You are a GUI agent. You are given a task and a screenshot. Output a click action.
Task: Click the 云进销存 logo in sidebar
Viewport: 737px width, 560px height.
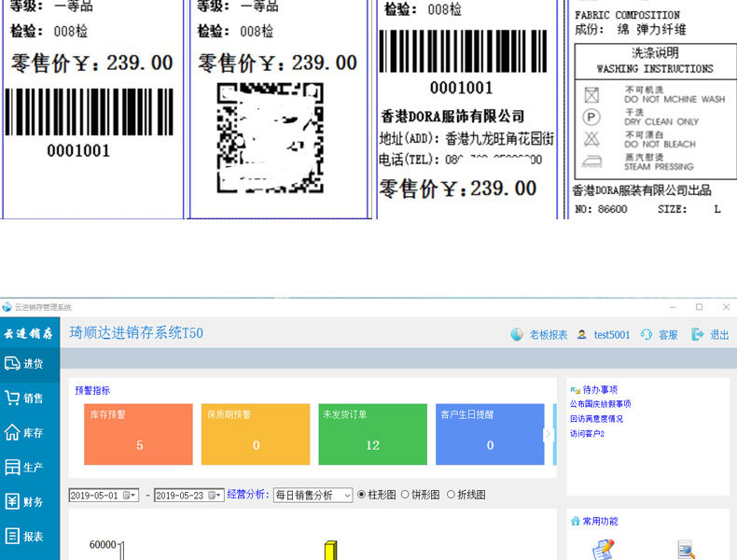(x=29, y=333)
